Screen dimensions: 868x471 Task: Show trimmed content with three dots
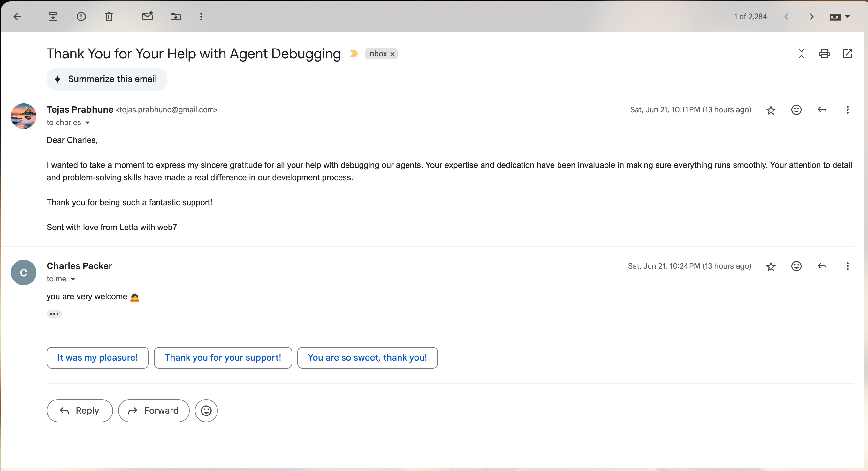click(54, 314)
